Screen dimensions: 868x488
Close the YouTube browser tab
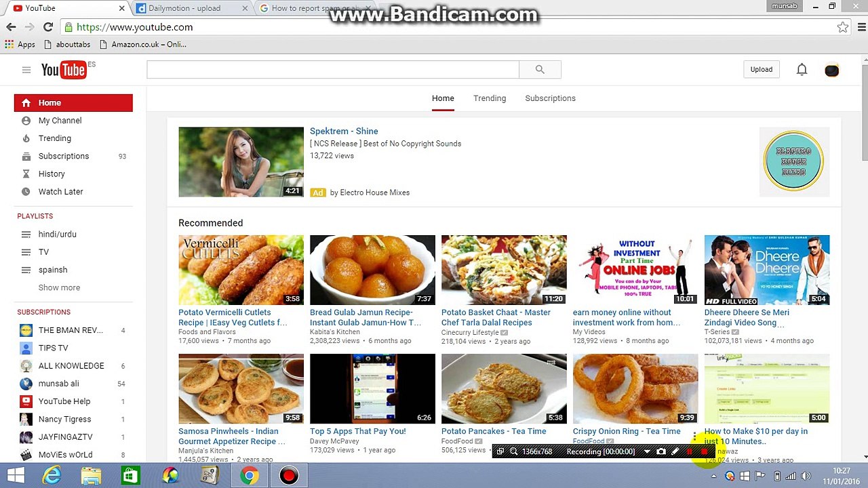point(122,8)
